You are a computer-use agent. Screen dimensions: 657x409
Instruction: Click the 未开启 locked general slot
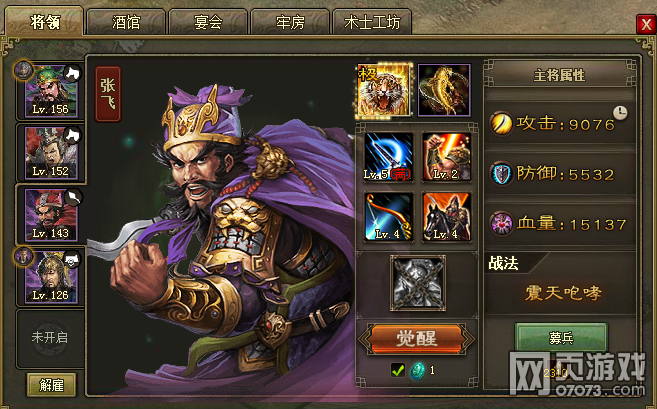click(x=50, y=338)
